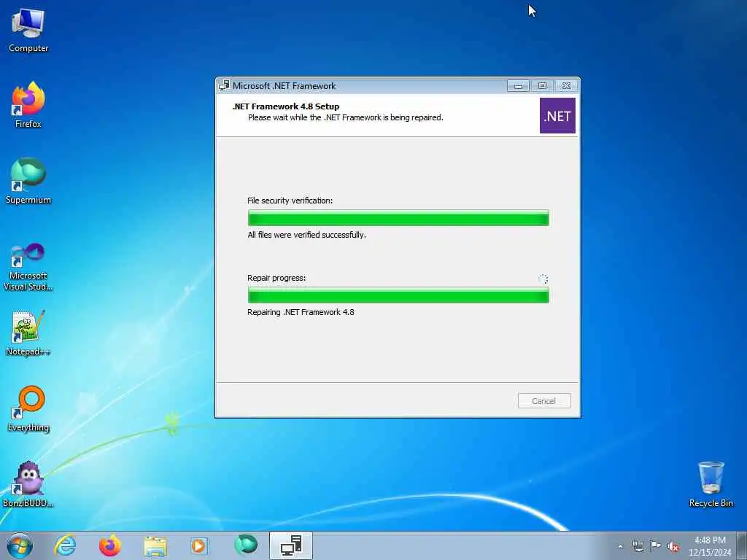Select the Supermium desktop shortcut
Viewport: 747px width, 560px height.
[28, 181]
